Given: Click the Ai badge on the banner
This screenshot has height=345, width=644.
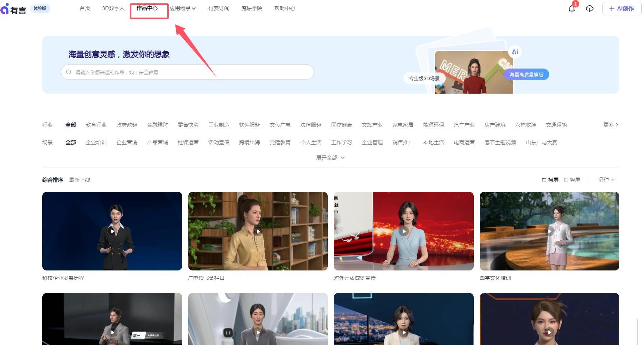Looking at the screenshot, I should [515, 52].
